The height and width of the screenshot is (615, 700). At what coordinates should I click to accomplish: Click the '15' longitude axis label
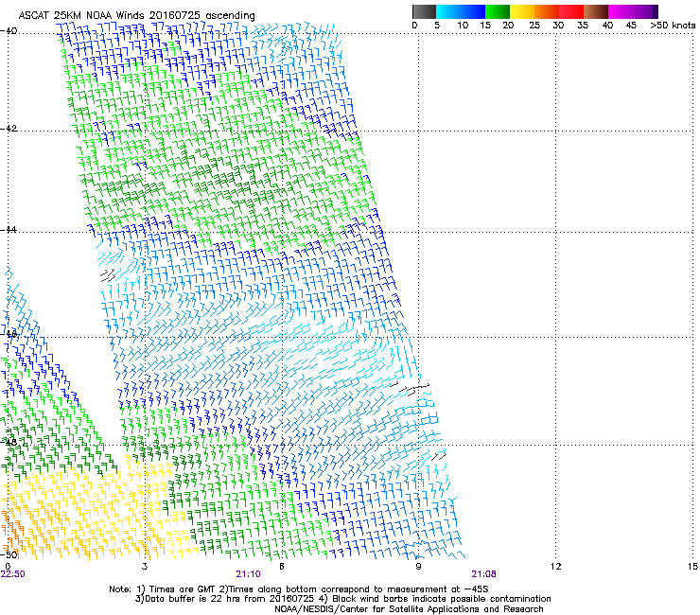pyautogui.click(x=692, y=567)
